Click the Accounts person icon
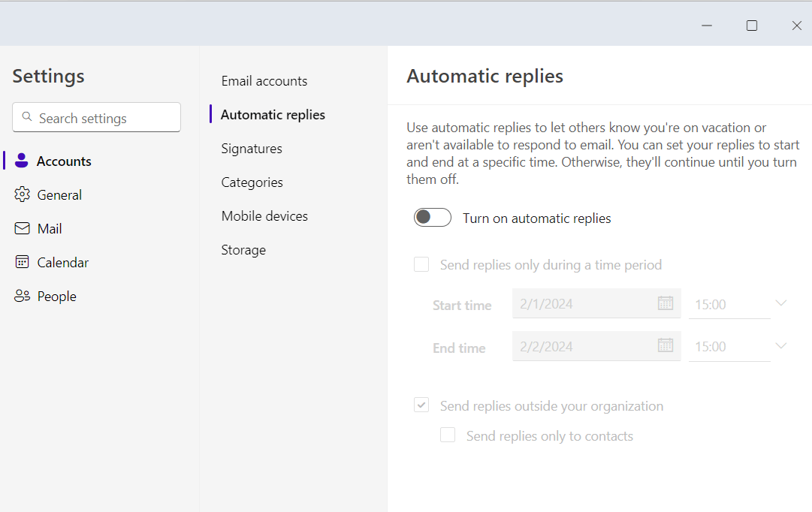 click(22, 161)
